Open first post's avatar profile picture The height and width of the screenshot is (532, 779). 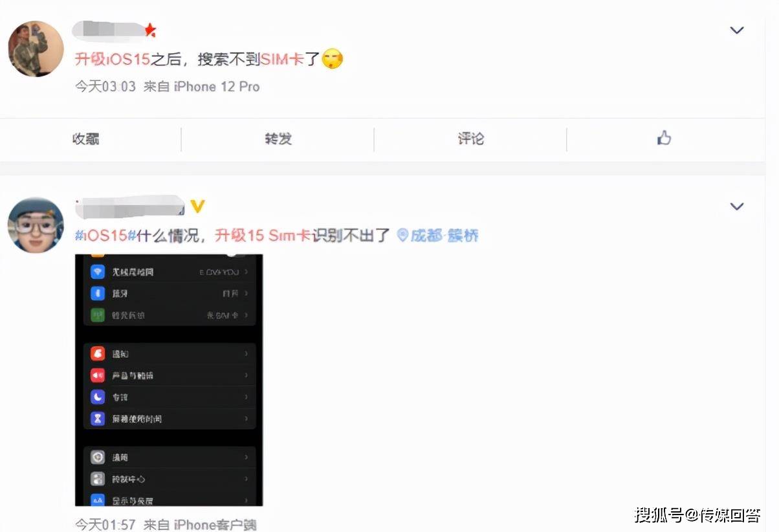[36, 49]
